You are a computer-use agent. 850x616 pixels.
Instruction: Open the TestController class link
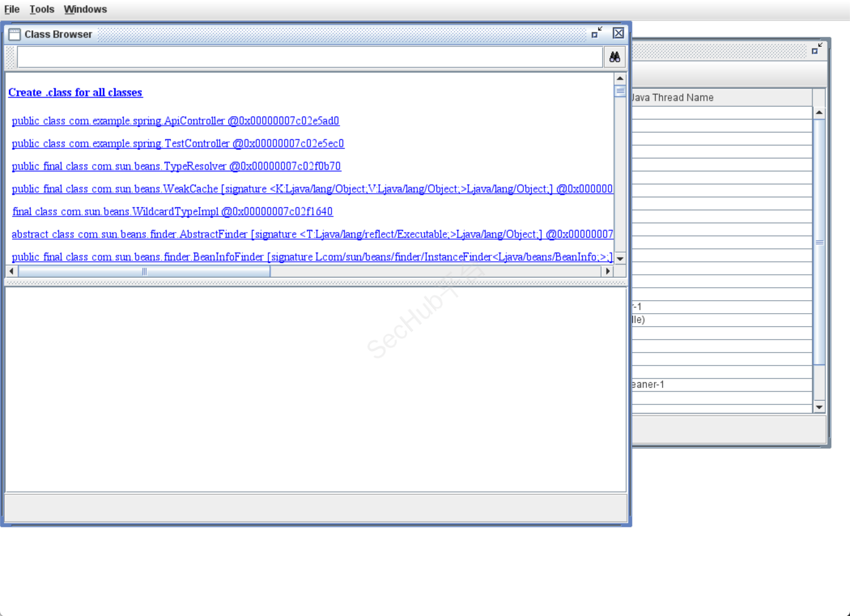tap(178, 144)
